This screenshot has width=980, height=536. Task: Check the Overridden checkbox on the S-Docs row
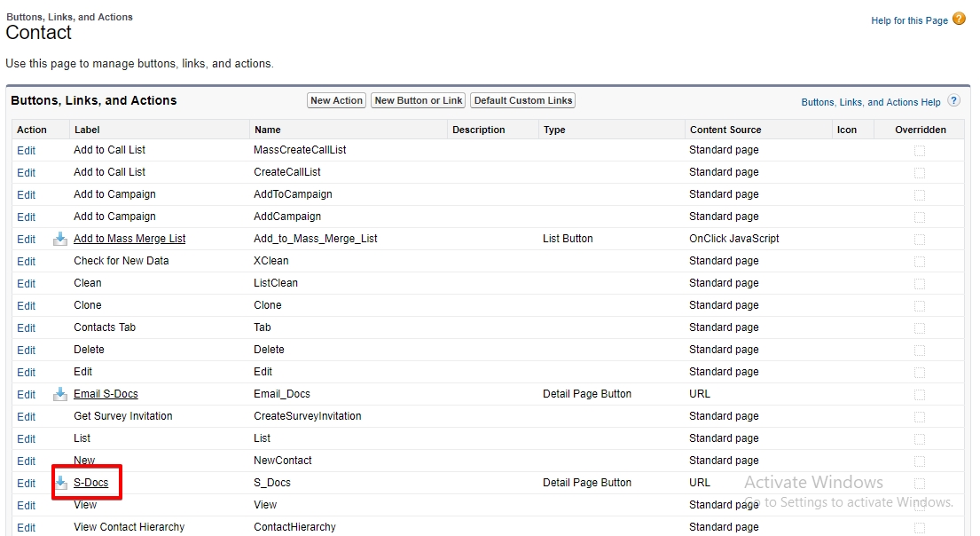coord(920,483)
